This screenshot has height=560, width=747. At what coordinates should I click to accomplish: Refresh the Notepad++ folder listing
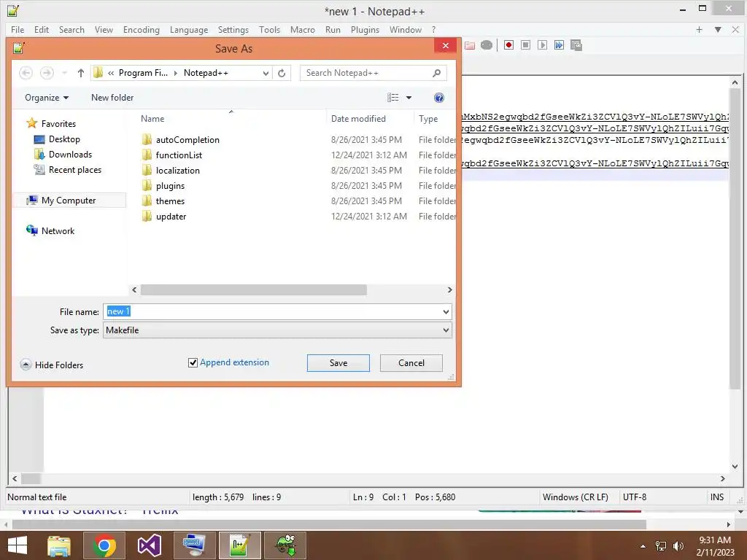282,73
